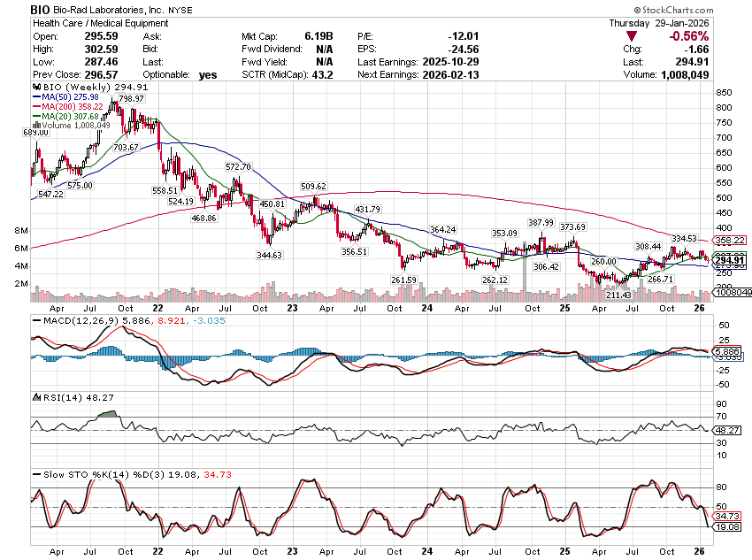Click the SCTR (MidCap) value 43.2
Screen dimensions: 752x560
point(324,75)
